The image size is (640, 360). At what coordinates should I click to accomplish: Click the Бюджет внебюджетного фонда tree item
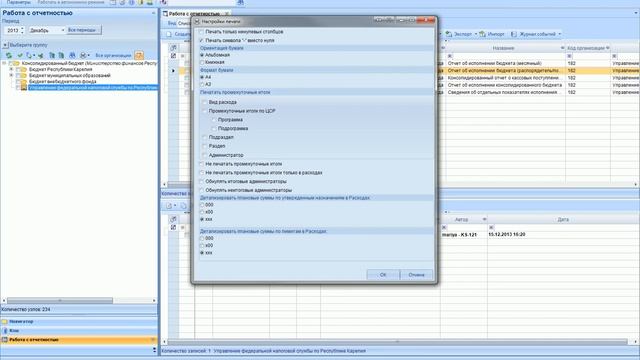pyautogui.click(x=62, y=82)
